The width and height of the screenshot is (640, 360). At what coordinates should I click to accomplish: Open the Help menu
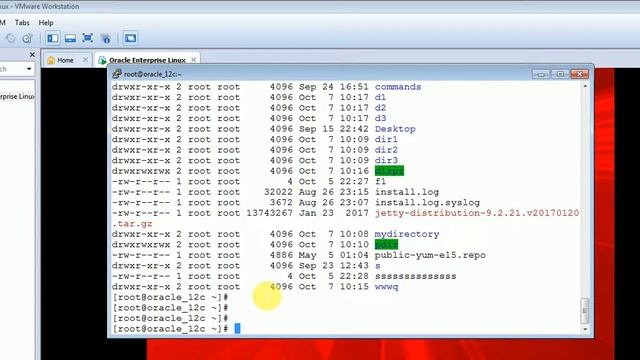tap(46, 23)
